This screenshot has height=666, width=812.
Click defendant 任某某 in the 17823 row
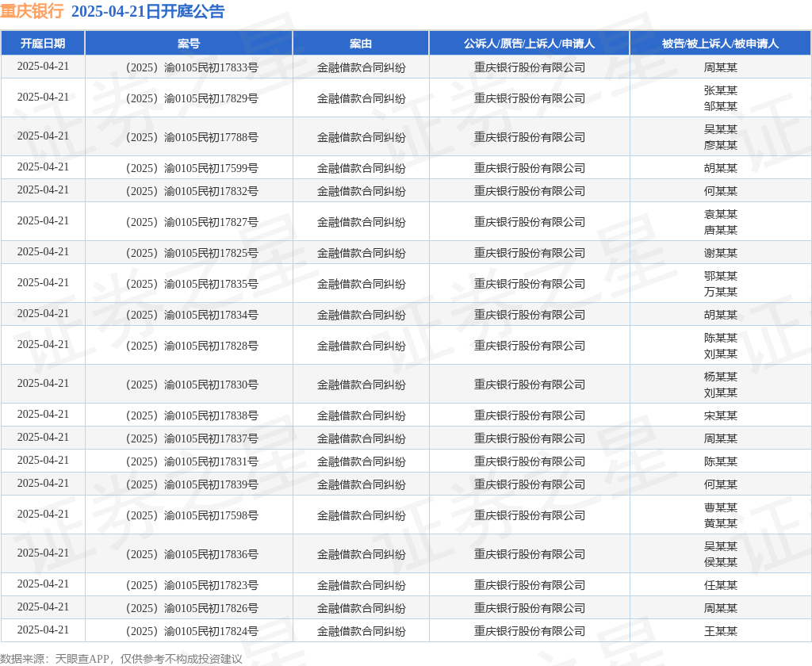tap(720, 585)
